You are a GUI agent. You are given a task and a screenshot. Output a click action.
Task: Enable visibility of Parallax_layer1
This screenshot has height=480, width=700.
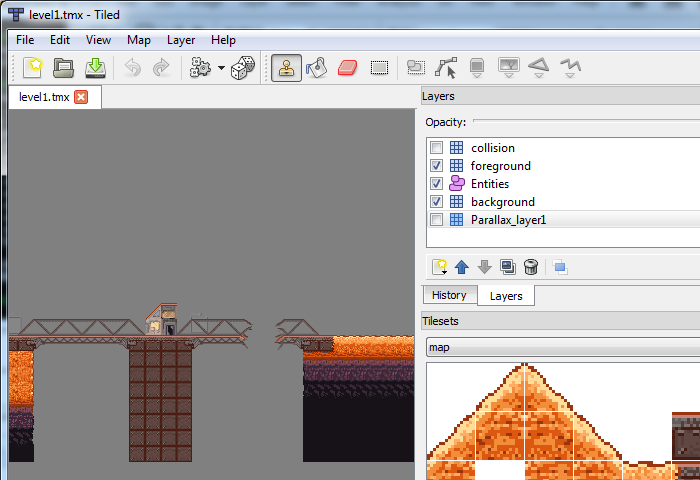click(x=436, y=220)
